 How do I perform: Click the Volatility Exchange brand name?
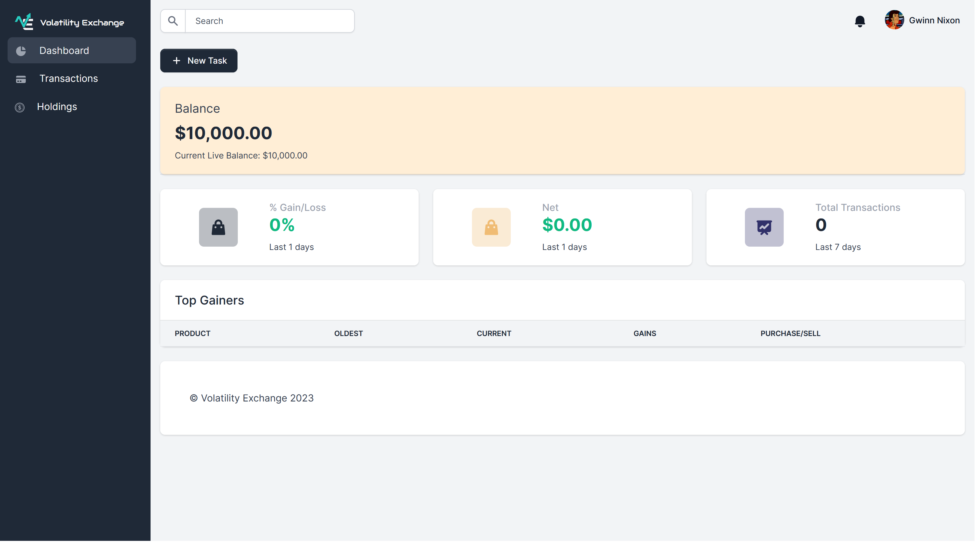pyautogui.click(x=83, y=23)
